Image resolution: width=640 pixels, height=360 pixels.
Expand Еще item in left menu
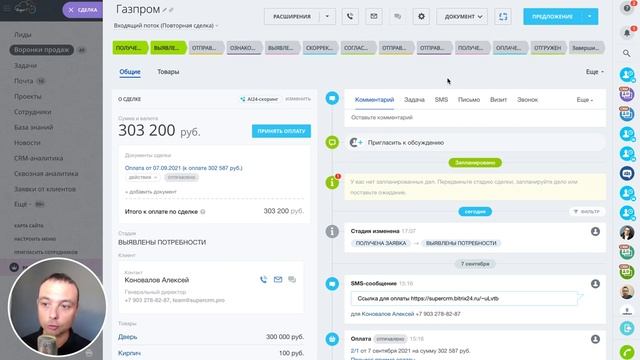29,204
